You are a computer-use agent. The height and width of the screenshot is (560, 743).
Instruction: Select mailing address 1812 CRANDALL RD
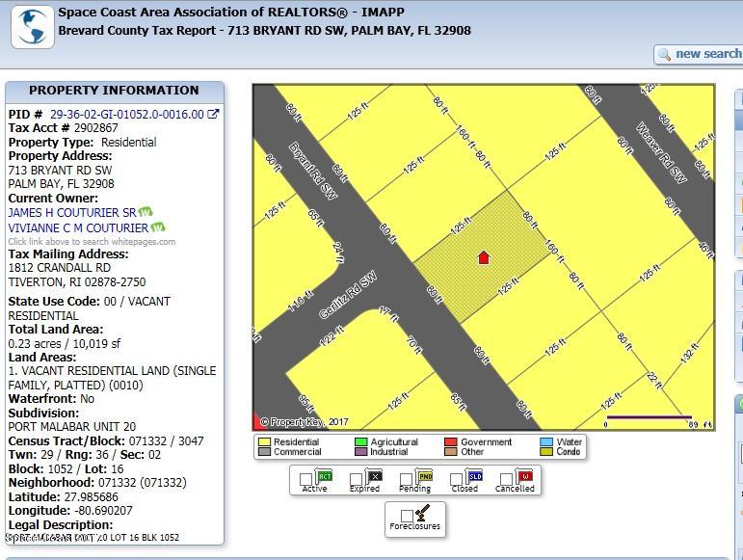(60, 268)
